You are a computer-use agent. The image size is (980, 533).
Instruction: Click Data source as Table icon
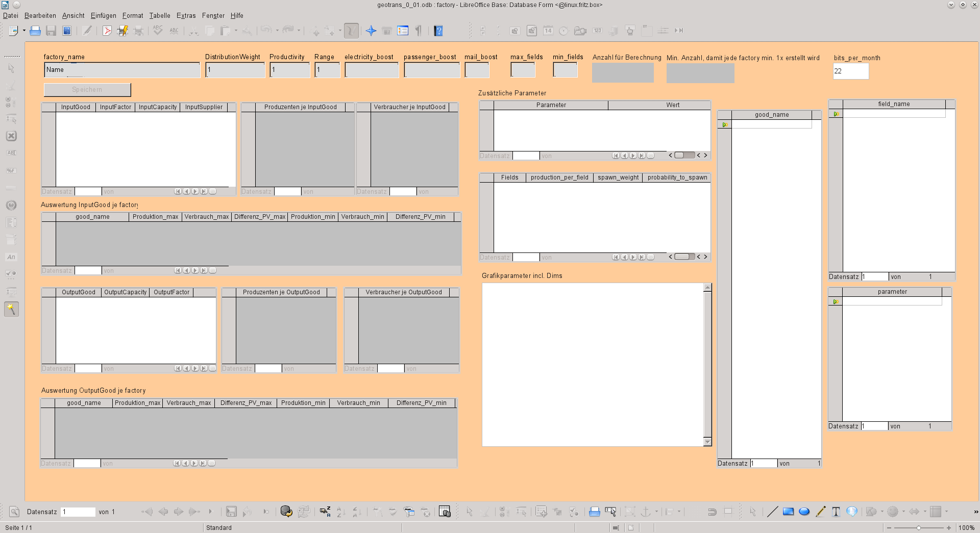pyautogui.click(x=445, y=512)
